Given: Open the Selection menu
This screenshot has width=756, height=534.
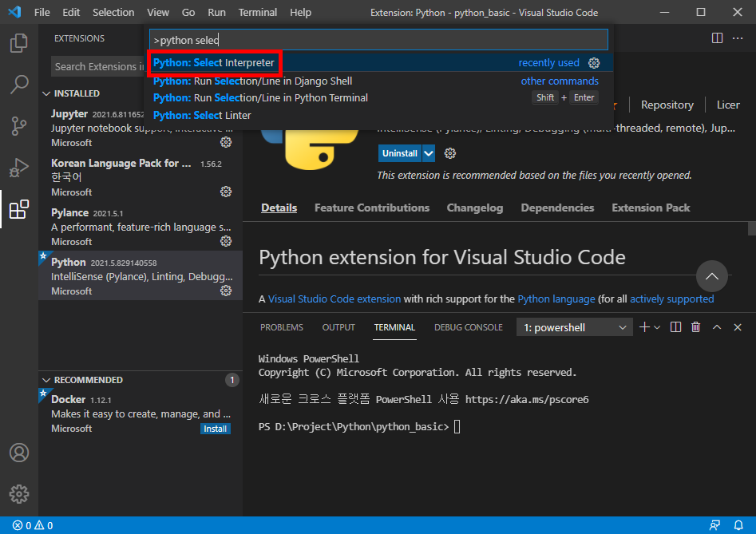Looking at the screenshot, I should pyautogui.click(x=113, y=13).
